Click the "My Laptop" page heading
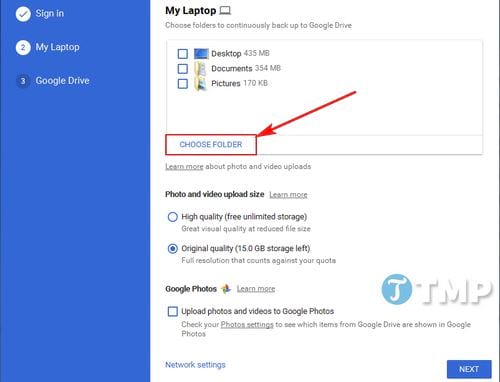The width and height of the screenshot is (500, 382). pos(191,11)
